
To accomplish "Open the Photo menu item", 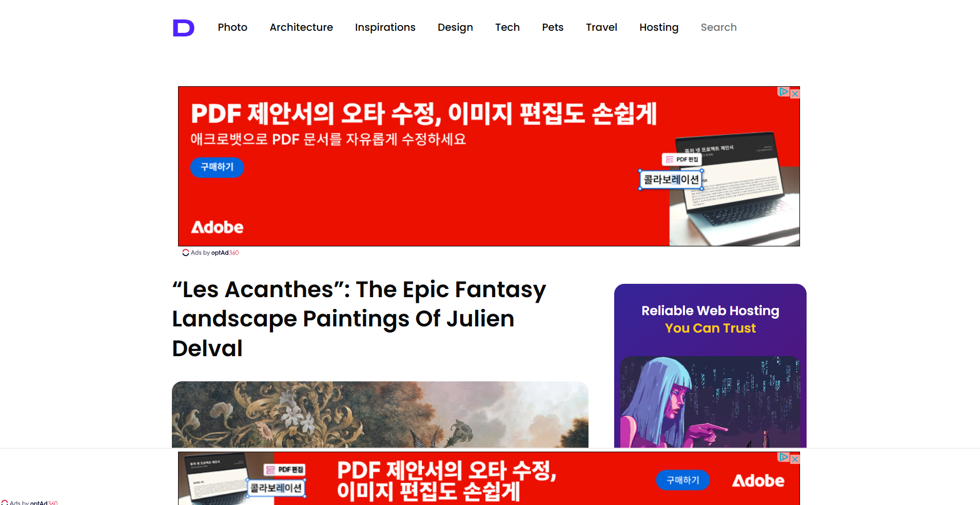I will coord(232,27).
